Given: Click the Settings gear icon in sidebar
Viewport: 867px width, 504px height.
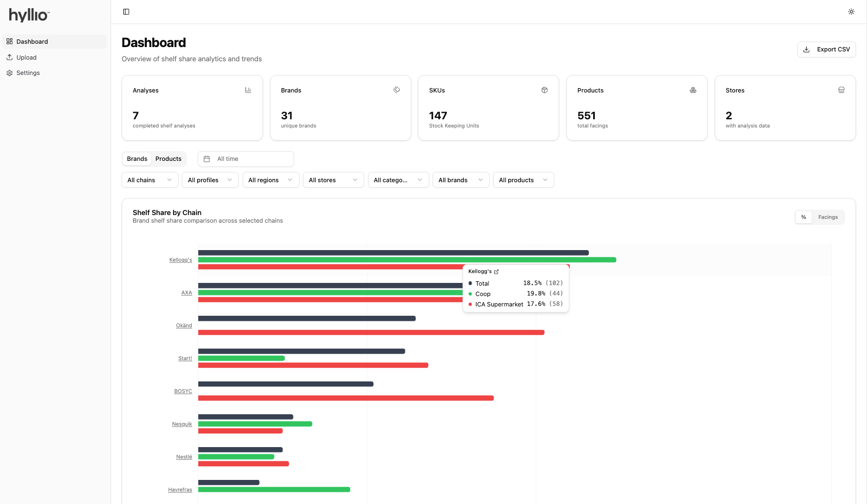Looking at the screenshot, I should pos(9,73).
